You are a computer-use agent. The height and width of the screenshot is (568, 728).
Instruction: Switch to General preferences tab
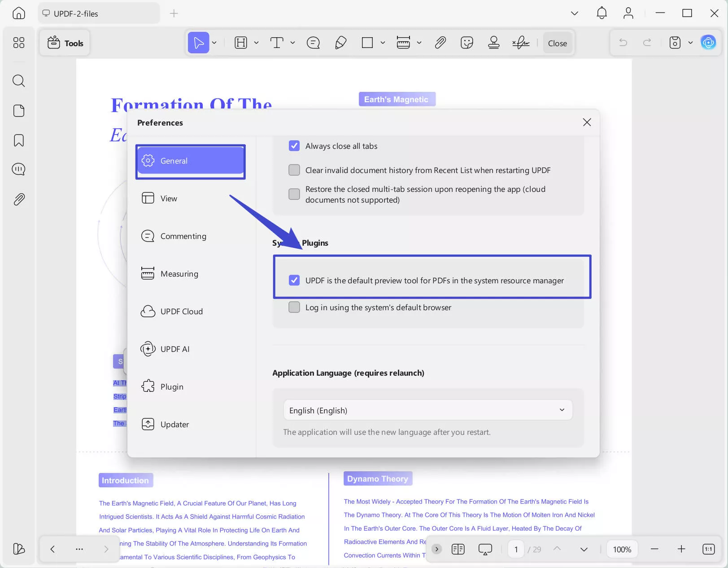[191, 160]
